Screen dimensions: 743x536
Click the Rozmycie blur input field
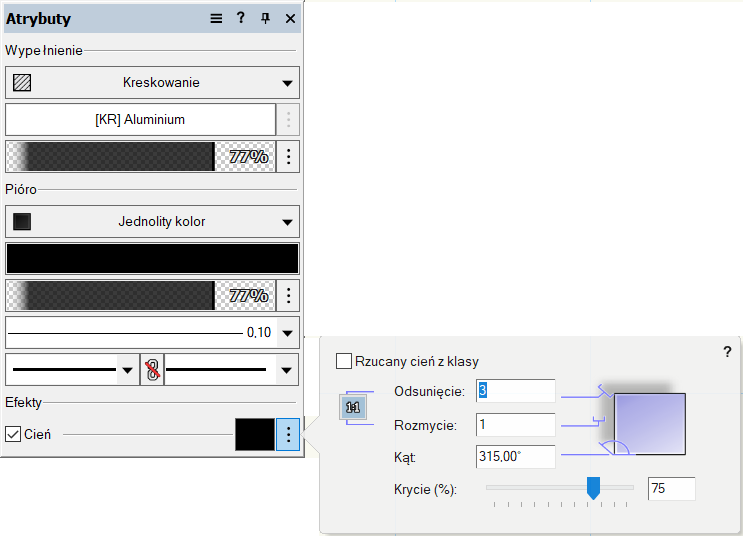click(515, 425)
